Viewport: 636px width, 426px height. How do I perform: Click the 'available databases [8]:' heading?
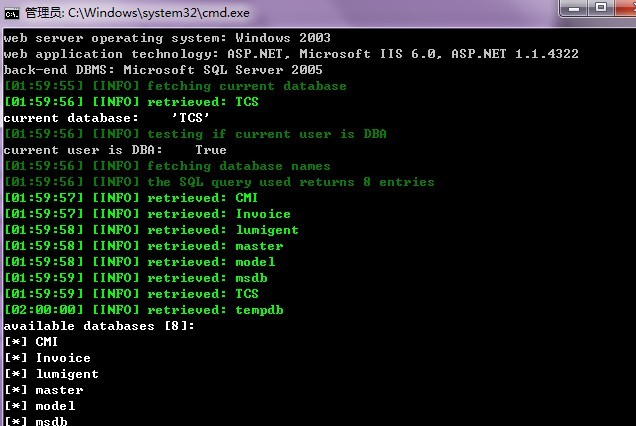tap(99, 326)
